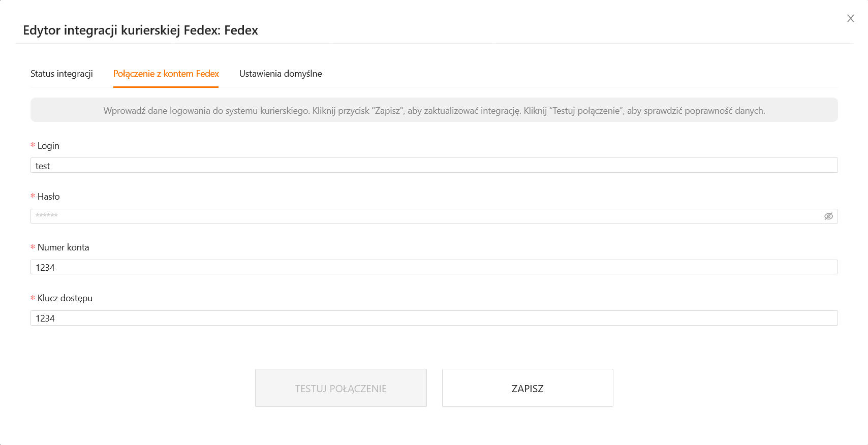Click the red asterisk beside Klucz dostępu
This screenshot has width=868, height=445.
[x=33, y=298]
